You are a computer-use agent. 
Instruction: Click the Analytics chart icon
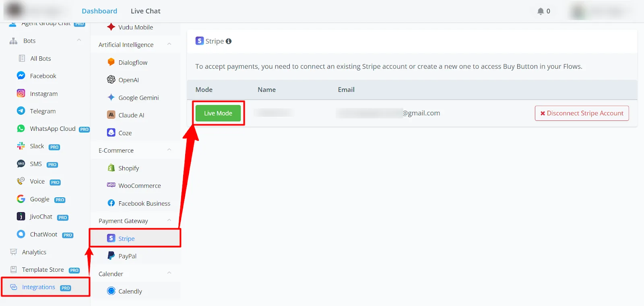pos(13,252)
